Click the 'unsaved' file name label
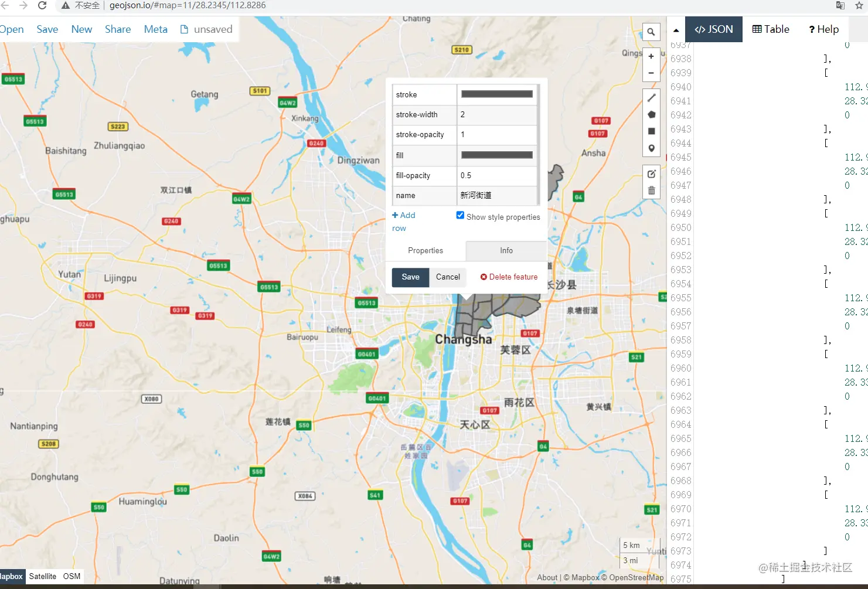868x589 pixels. [x=213, y=29]
